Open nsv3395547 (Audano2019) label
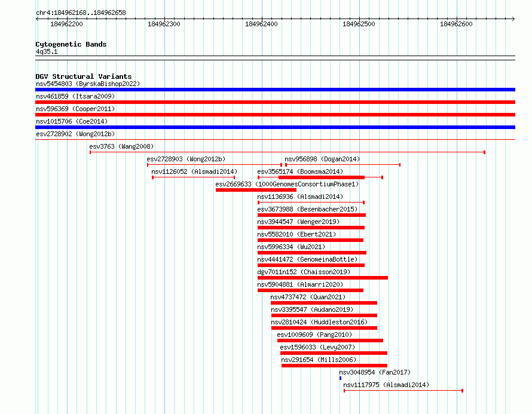The width and height of the screenshot is (532, 414). 312,309
